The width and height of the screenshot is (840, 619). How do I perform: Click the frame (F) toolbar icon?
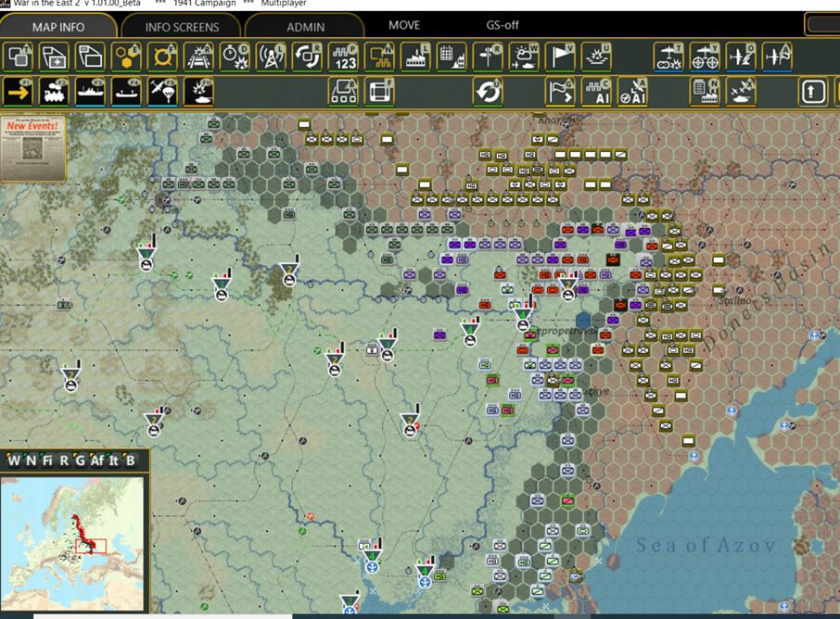(379, 92)
